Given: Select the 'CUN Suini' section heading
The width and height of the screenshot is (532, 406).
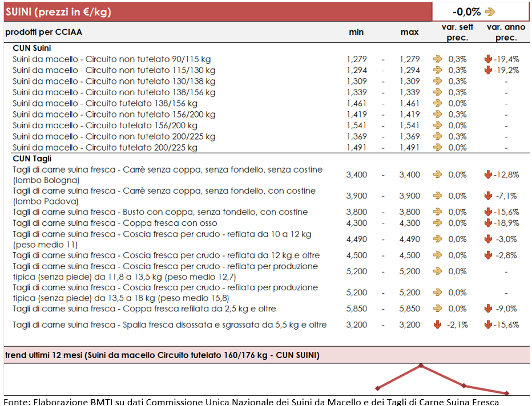Looking at the screenshot, I should (32, 48).
